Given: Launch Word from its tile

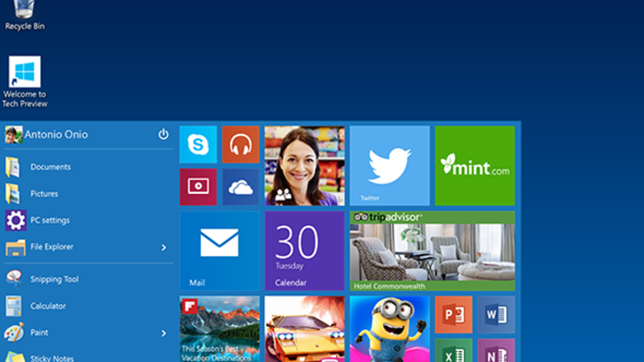Looking at the screenshot, I should pyautogui.click(x=496, y=314).
